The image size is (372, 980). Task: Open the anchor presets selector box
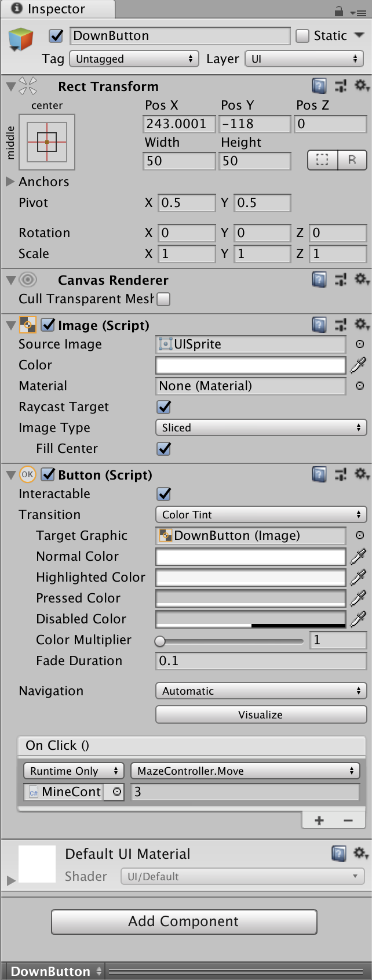(46, 141)
